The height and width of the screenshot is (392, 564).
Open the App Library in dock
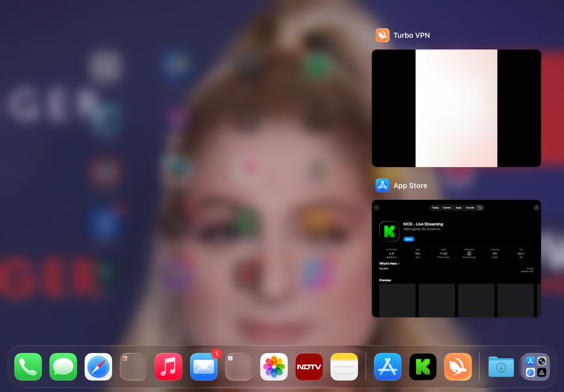(536, 367)
